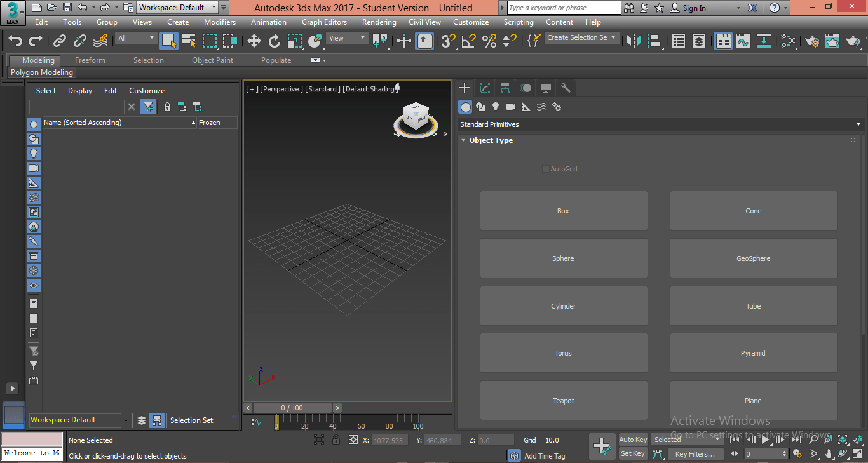
Task: Switch to Lights category icon
Action: [x=496, y=107]
